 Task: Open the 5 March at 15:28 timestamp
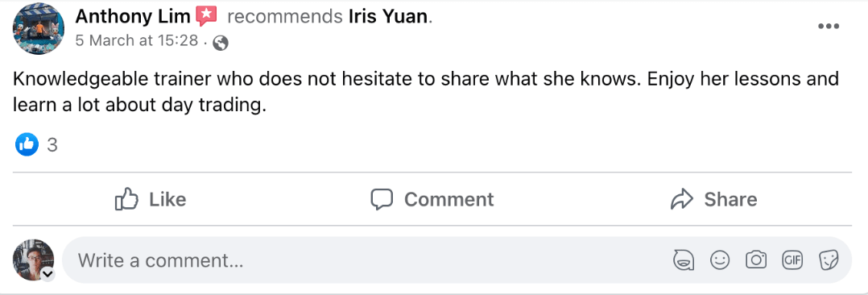tap(137, 40)
